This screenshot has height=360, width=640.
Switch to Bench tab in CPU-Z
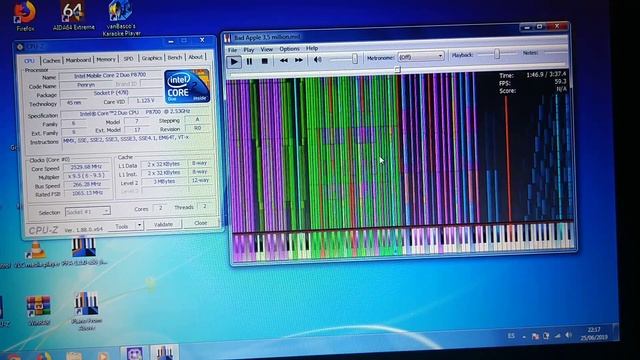click(x=175, y=58)
